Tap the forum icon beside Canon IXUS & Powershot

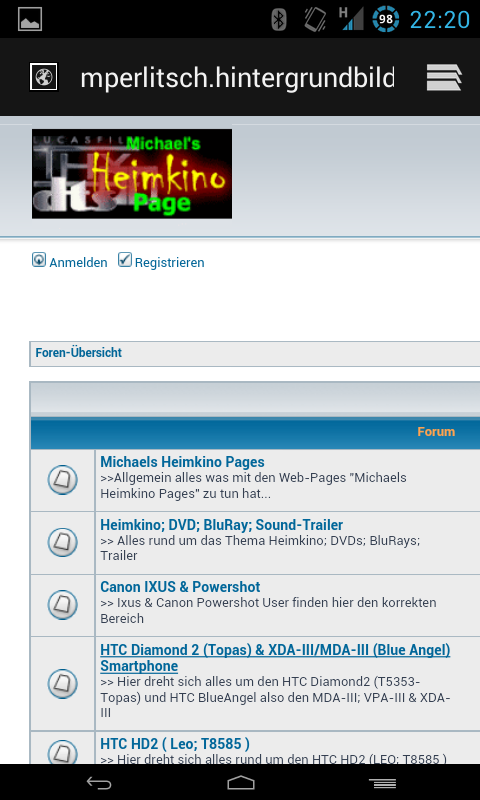pos(63,605)
